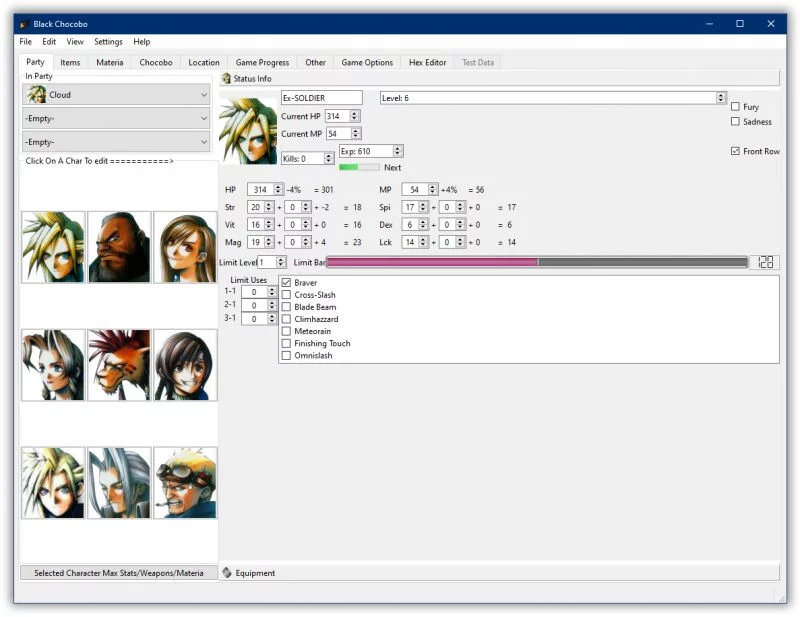Click the base Dex value spinner arrows
This screenshot has width=800, height=617.
pyautogui.click(x=423, y=225)
